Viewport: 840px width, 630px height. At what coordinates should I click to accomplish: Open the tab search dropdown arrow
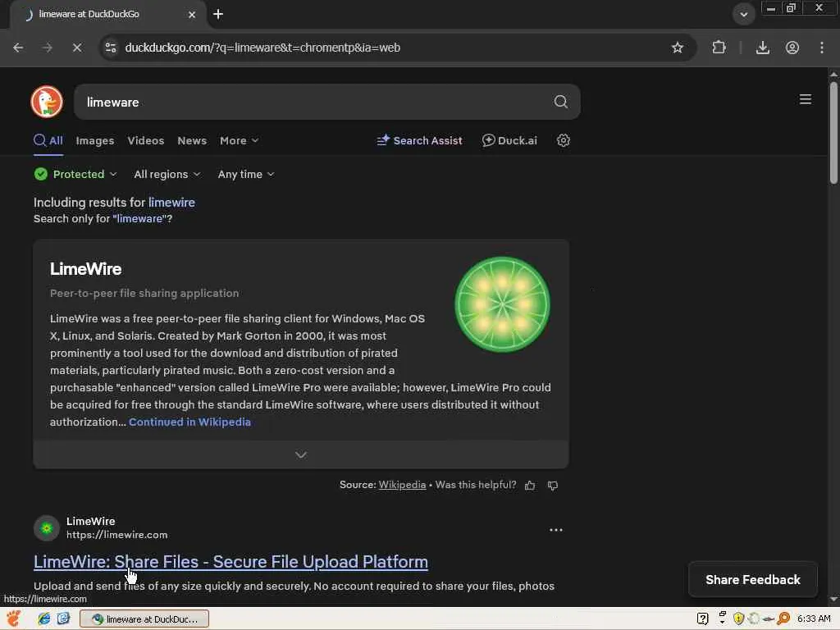743,15
